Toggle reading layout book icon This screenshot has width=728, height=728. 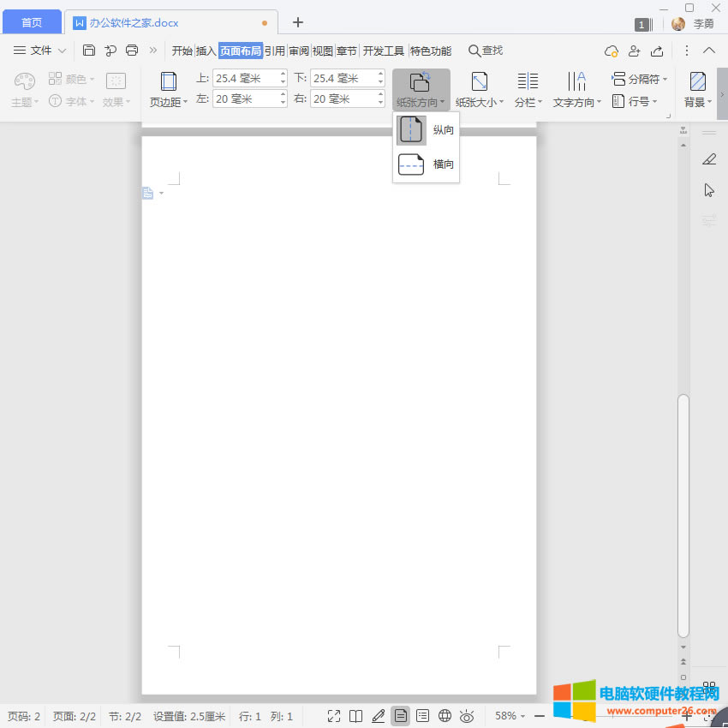pyautogui.click(x=356, y=716)
